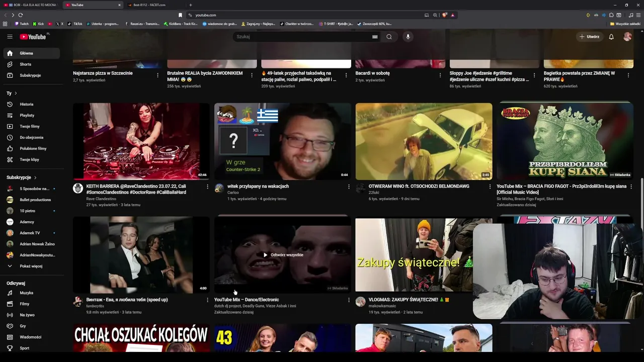The width and height of the screenshot is (644, 362).
Task: Click the Utwórz create button
Action: tap(589, 37)
